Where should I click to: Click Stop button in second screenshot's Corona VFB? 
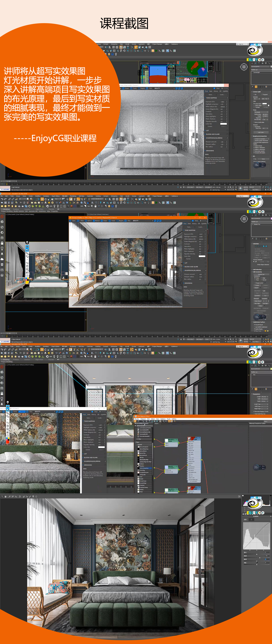coord(195,221)
